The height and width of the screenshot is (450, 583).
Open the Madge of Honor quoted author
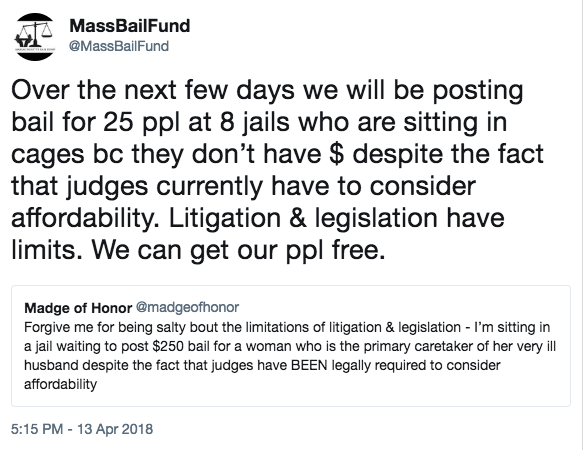(78, 308)
